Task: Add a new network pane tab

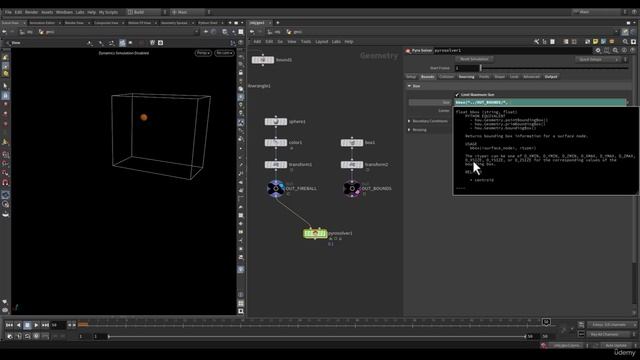Action: [278, 23]
